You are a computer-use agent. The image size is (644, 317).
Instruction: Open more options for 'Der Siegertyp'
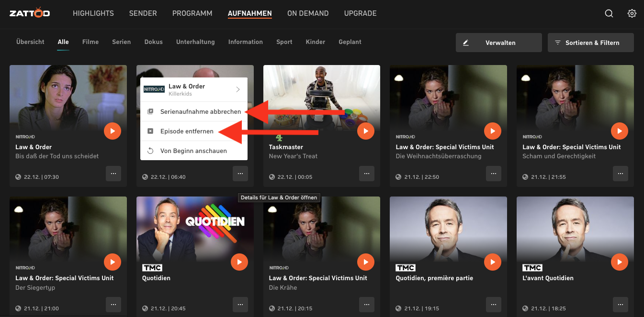point(113,305)
